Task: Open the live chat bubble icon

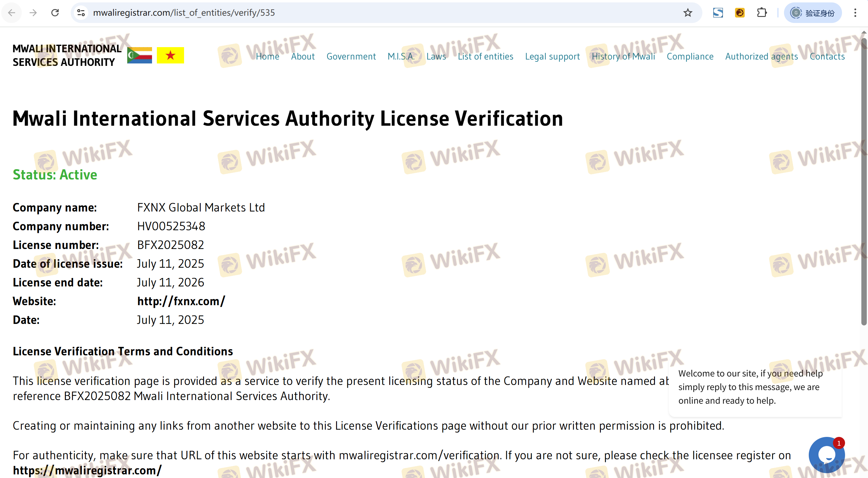Action: click(826, 455)
